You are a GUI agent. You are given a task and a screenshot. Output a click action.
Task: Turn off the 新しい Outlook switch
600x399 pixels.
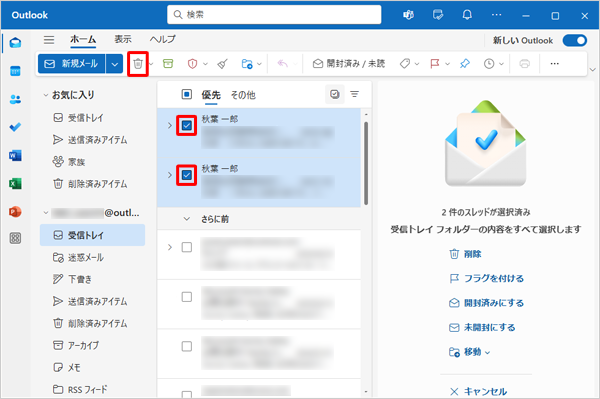575,40
